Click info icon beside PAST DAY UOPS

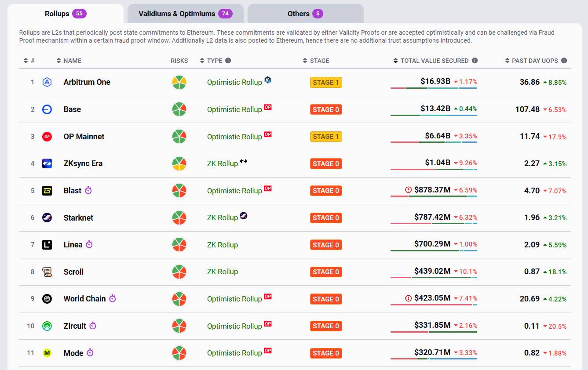pos(564,61)
